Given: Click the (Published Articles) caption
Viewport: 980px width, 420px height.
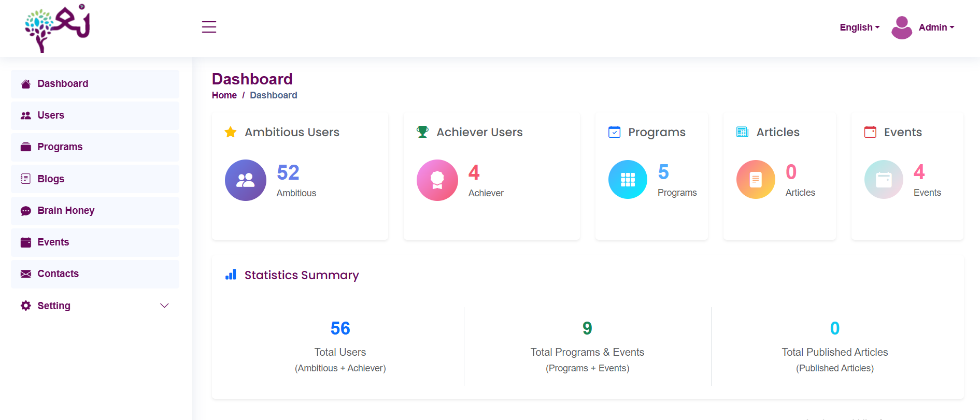Looking at the screenshot, I should coord(835,368).
